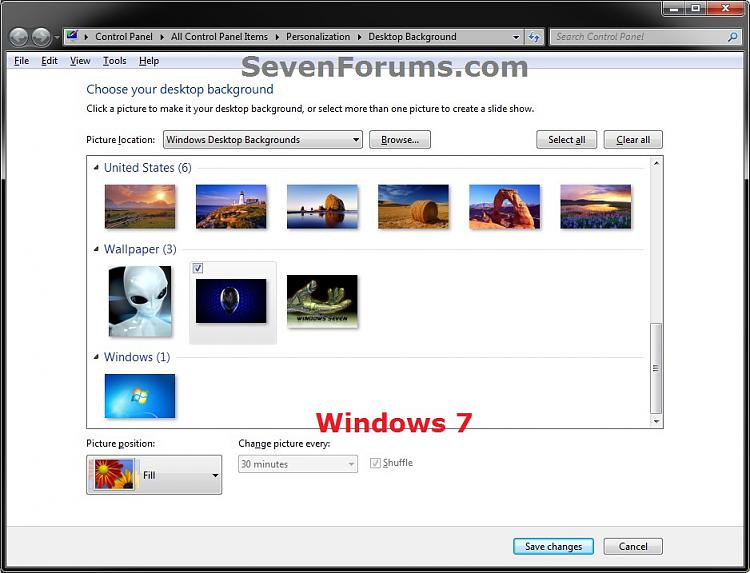Click Save changes button
Screen dimensions: 750x573
pos(553,546)
